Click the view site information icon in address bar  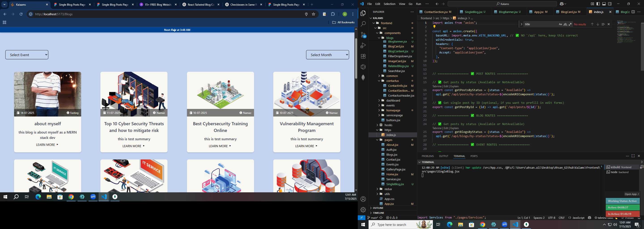[30, 14]
